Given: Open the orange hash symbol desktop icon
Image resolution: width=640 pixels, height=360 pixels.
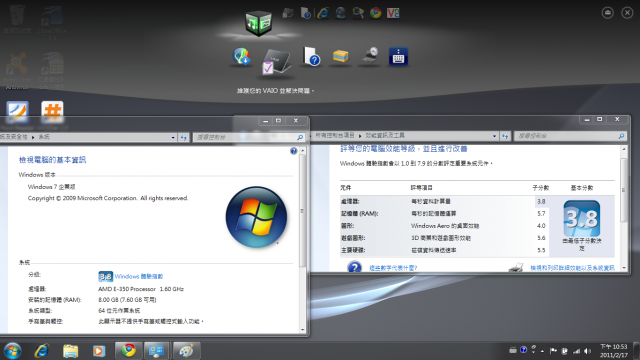Looking at the screenshot, I should pyautogui.click(x=52, y=112).
